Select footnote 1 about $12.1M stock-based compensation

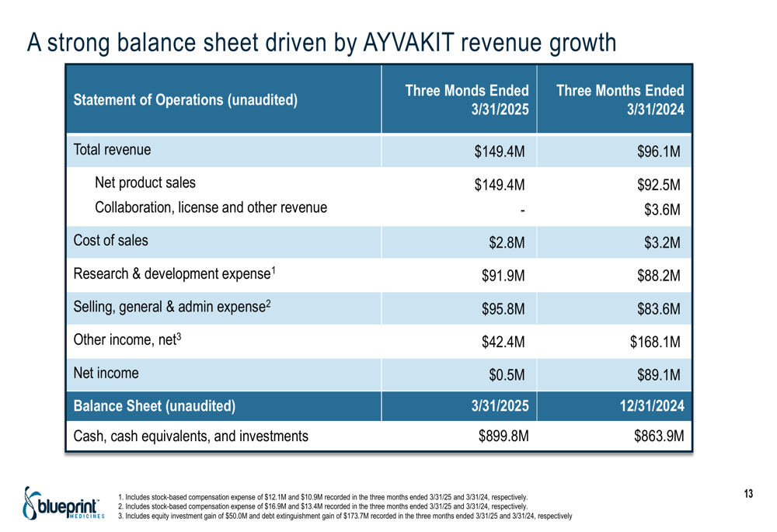tap(323, 497)
